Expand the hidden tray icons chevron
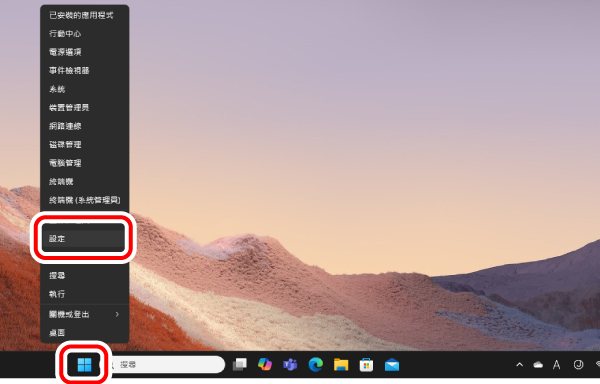Viewport: 600px width, 384px height. [x=519, y=364]
